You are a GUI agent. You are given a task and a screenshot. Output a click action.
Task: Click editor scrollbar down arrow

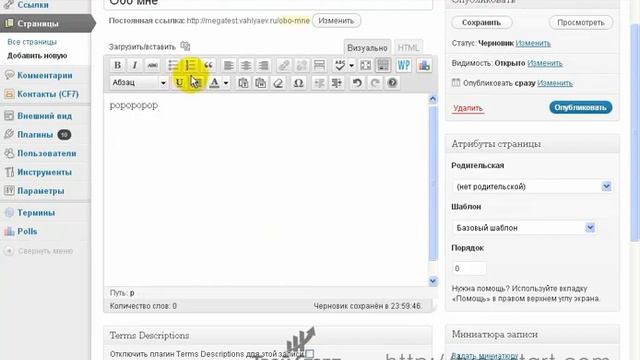[433, 281]
